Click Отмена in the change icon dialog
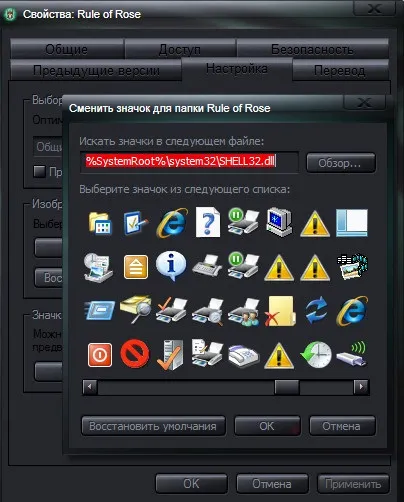 tap(342, 426)
